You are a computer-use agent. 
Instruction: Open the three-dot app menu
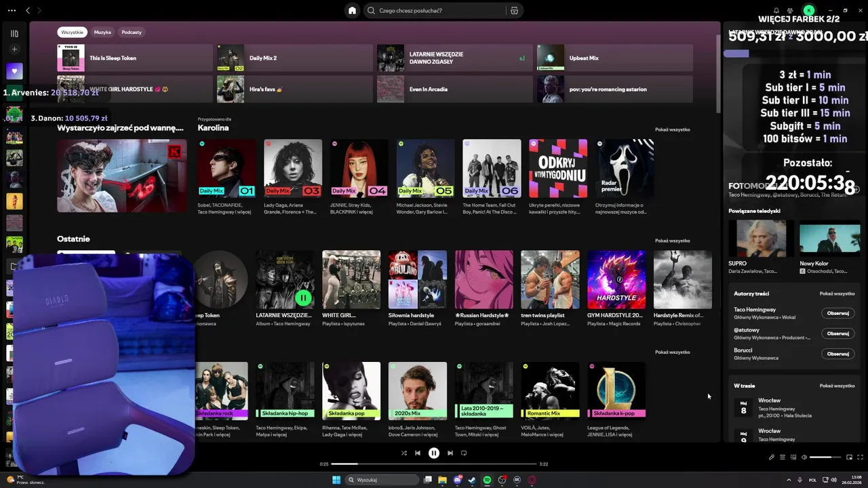pos(12,10)
